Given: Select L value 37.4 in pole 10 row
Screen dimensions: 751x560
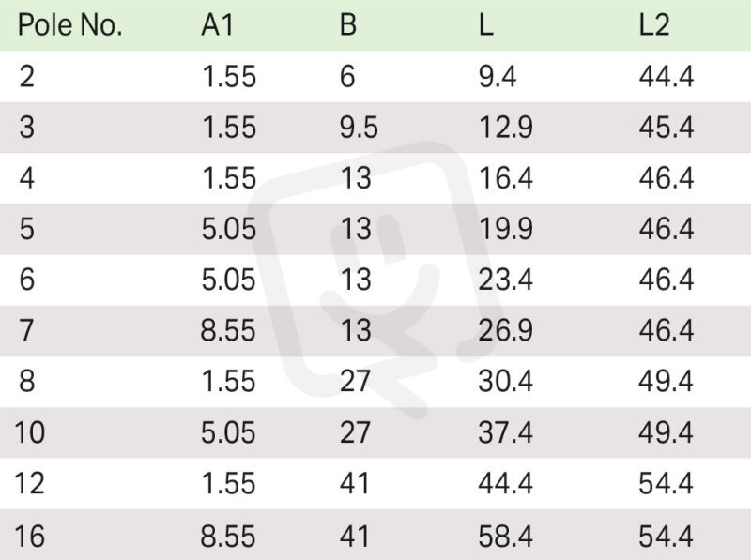Looking at the screenshot, I should [x=505, y=432].
